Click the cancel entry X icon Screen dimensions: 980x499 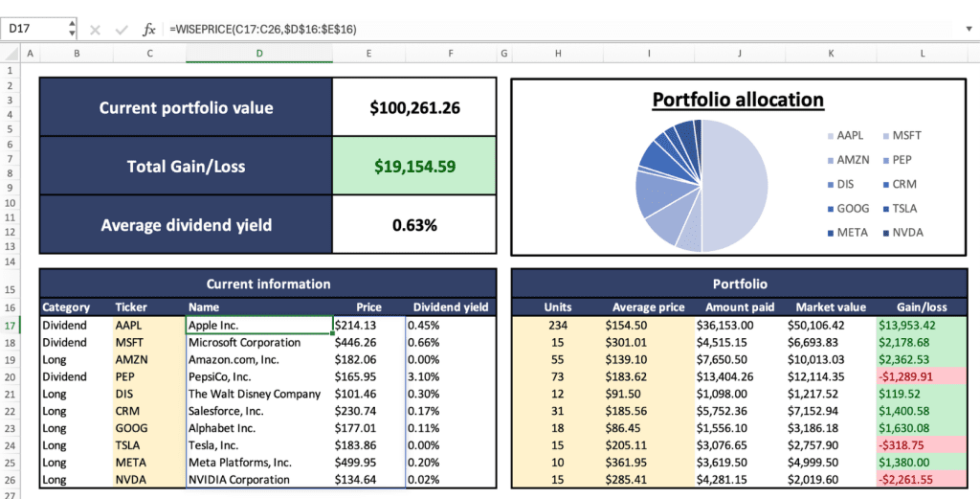(95, 30)
